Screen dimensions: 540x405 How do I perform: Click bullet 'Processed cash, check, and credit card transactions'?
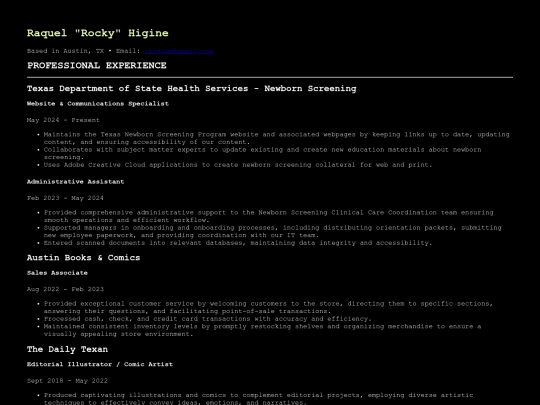click(208, 319)
